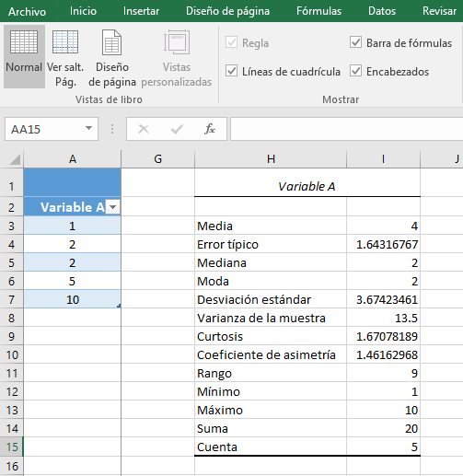This screenshot has width=463, height=476.
Task: Select value 3.67423461 cell
Action: coord(383,299)
